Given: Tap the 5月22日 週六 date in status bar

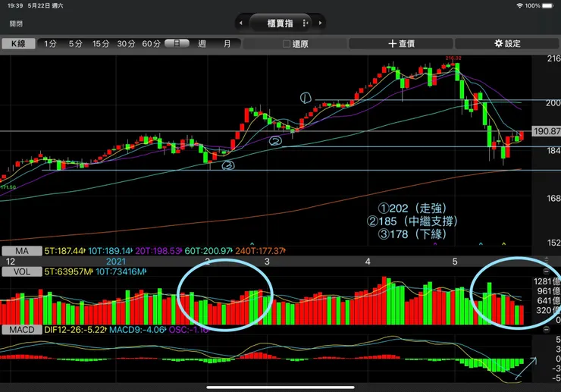Looking at the screenshot, I should pos(45,6).
